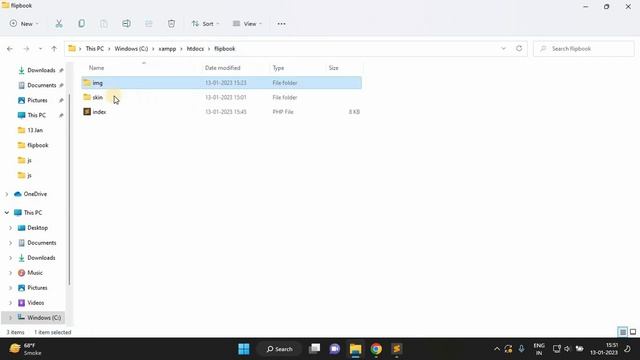Open the Teams Chat taskbar icon
Viewport: 640px width, 360px height.
(x=335, y=349)
